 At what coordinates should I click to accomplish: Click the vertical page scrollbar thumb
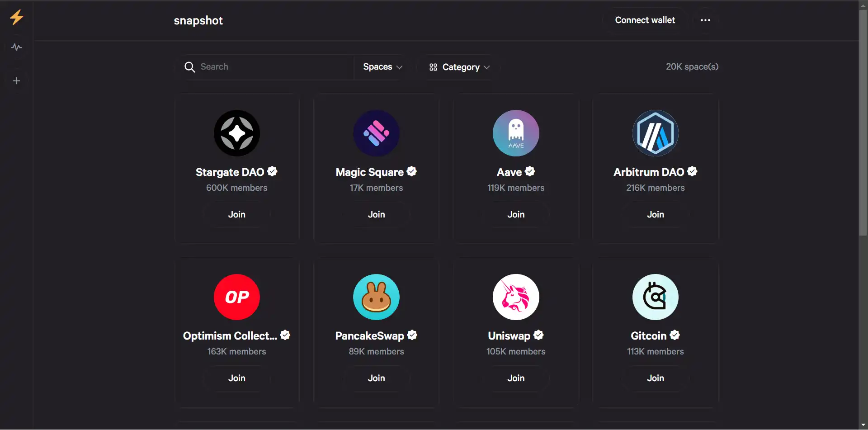tap(863, 122)
